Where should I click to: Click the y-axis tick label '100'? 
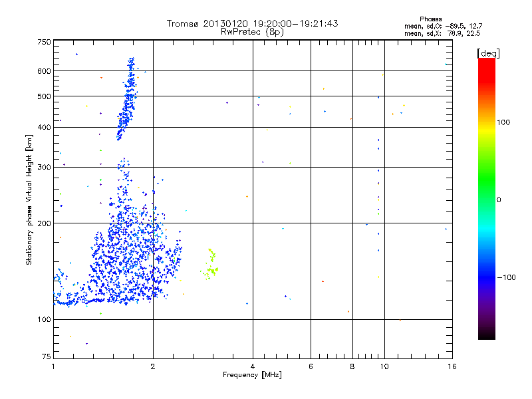pos(44,319)
